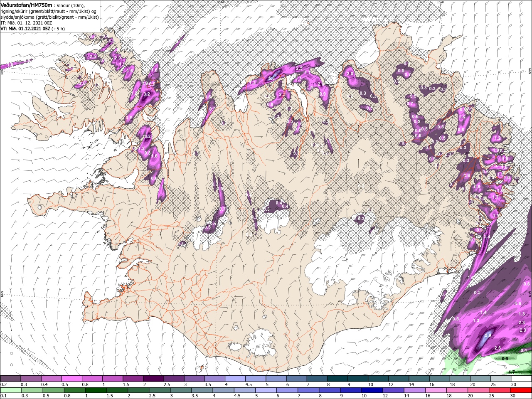Click the '0.1' label on the rain scale
Viewport: 532px width, 399px height.
[3, 396]
